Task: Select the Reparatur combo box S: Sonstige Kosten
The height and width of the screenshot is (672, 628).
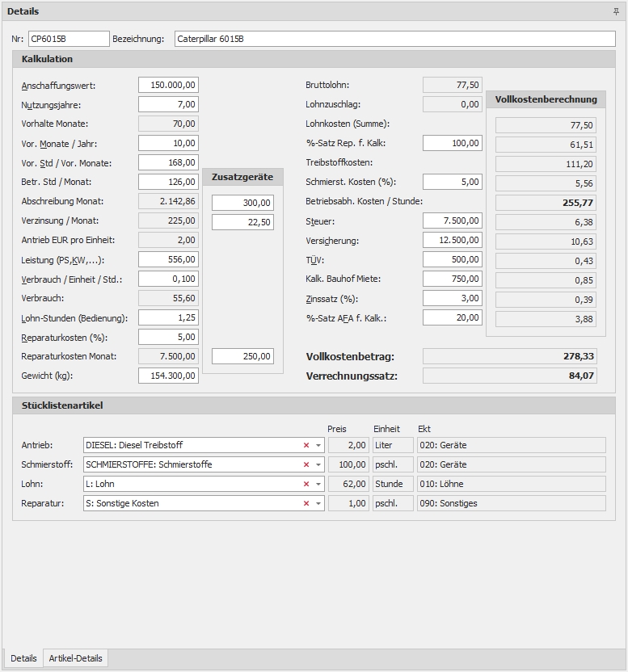Action: tap(204, 503)
